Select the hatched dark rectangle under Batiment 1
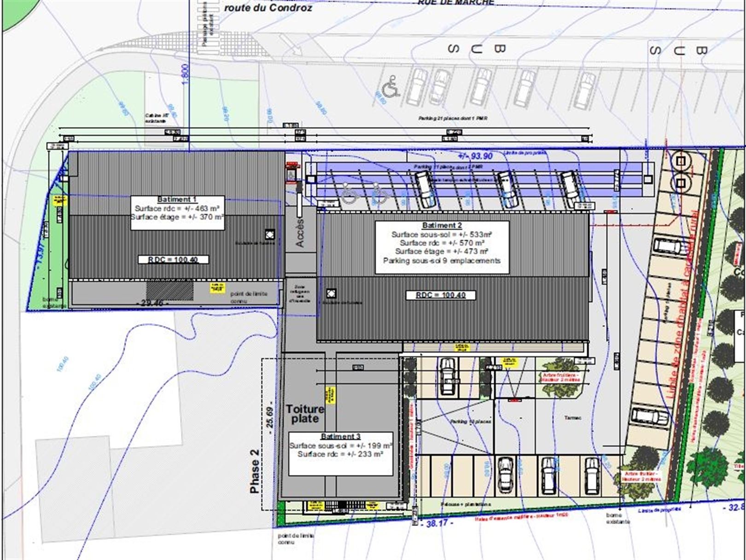This screenshot has width=746, height=560. (x=169, y=291)
